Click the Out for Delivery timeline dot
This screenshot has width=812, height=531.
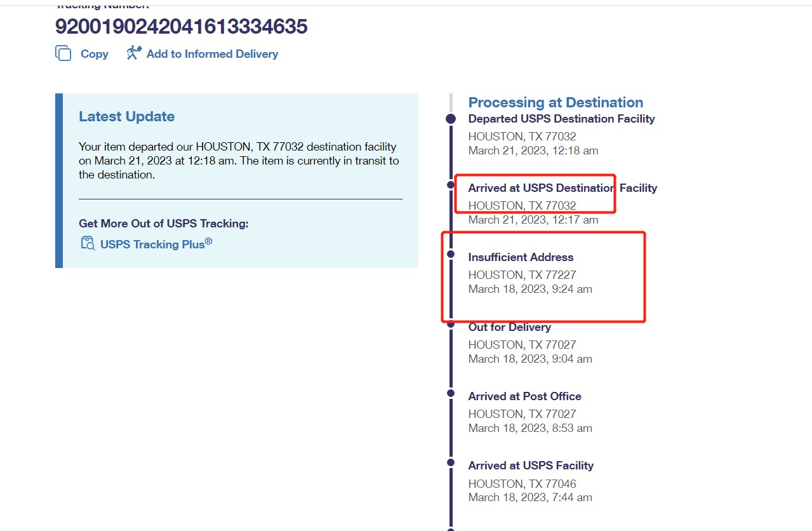[x=451, y=324]
